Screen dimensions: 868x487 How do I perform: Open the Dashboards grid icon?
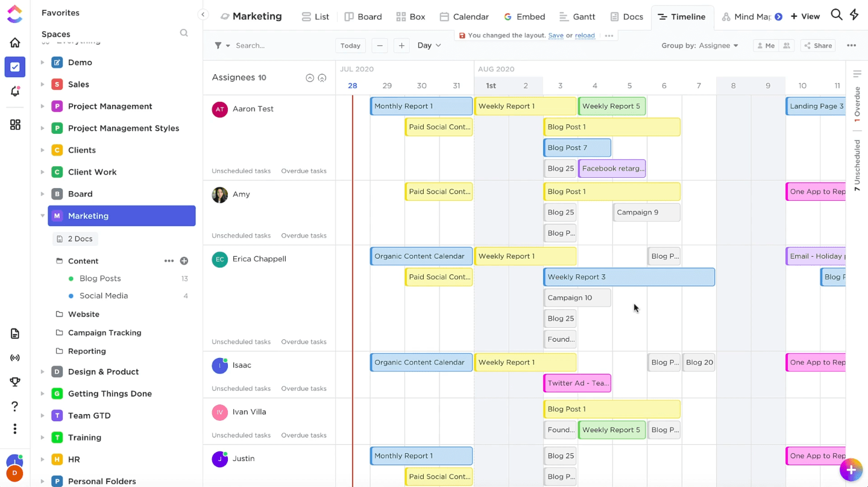(15, 125)
